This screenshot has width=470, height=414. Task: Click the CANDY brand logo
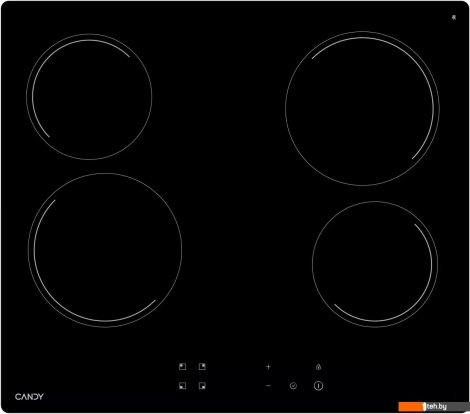[29, 397]
